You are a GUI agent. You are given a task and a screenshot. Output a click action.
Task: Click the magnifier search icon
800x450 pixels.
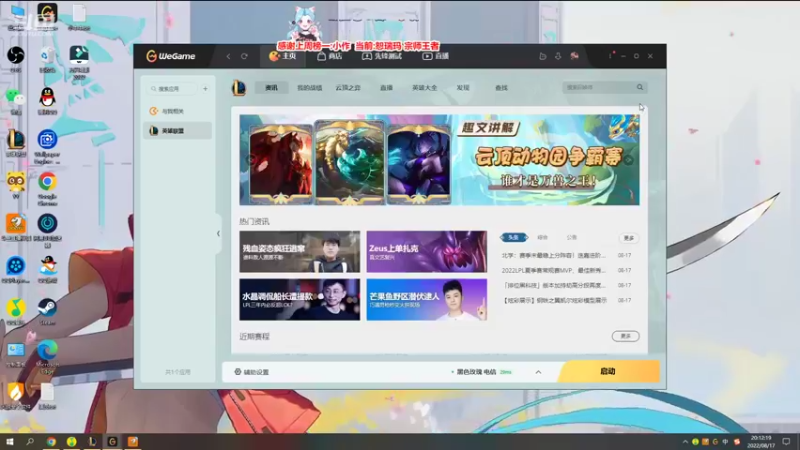point(640,87)
